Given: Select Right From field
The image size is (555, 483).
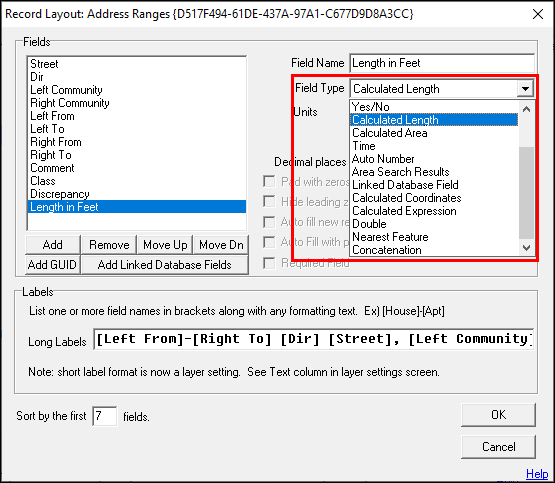Looking at the screenshot, I should tap(137, 142).
